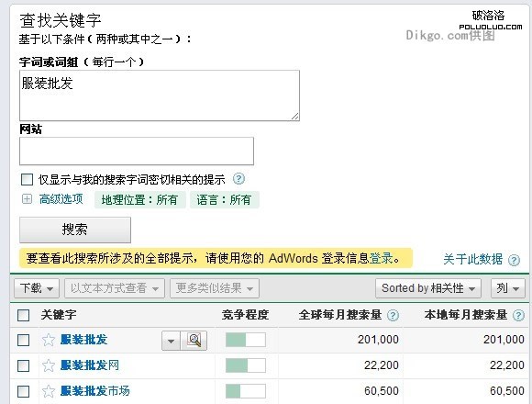Star the 服装批发市场 keyword row
The width and height of the screenshot is (532, 404).
[x=49, y=391]
